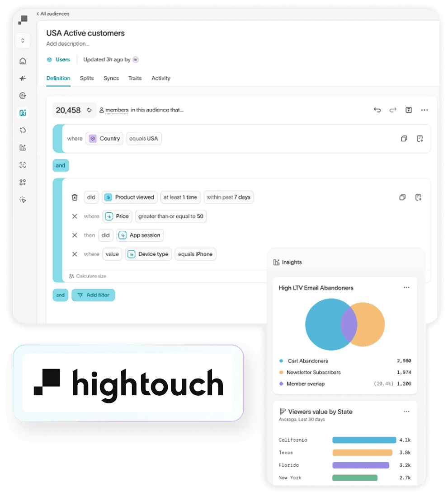Click the USA Active customers title
Screen dimensions: 448x496
(x=85, y=33)
